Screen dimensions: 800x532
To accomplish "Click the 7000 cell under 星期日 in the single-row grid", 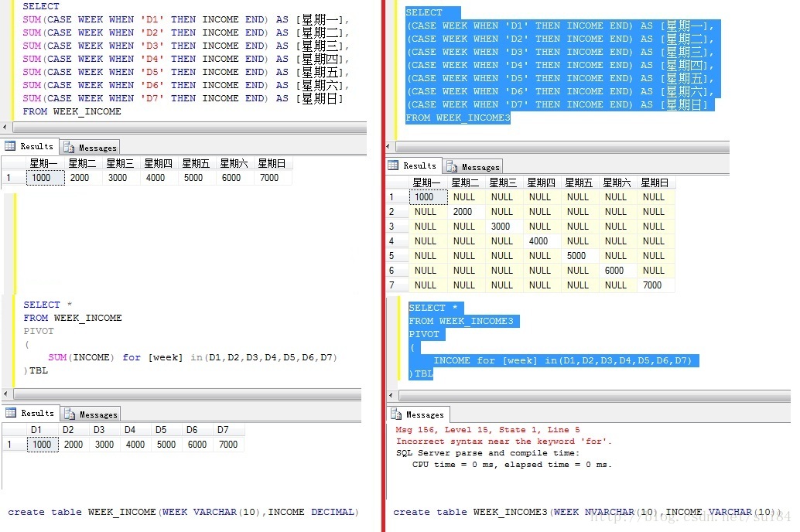I will point(272,178).
